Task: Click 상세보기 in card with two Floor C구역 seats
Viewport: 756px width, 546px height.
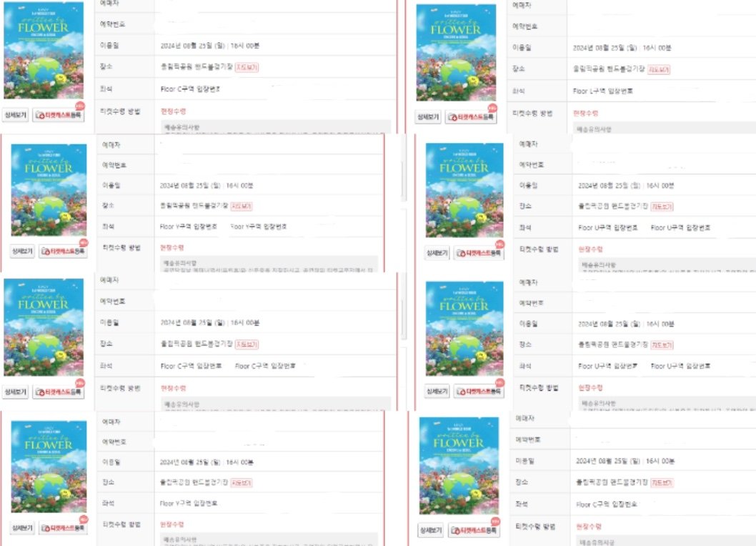Action: (16, 392)
